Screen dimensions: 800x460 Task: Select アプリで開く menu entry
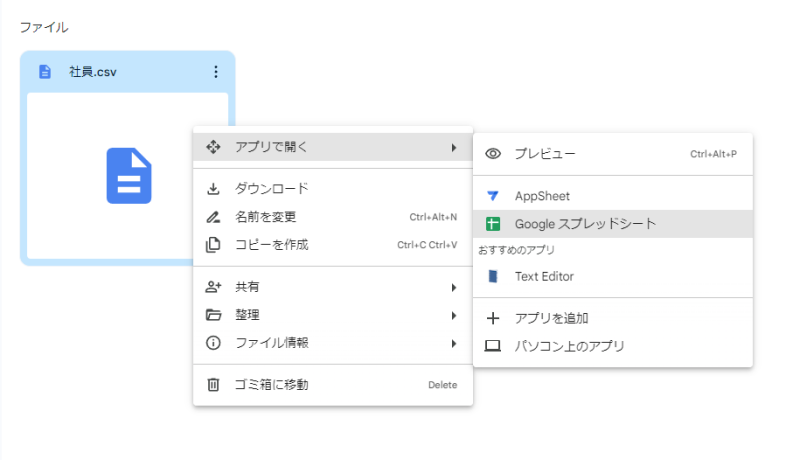333,147
